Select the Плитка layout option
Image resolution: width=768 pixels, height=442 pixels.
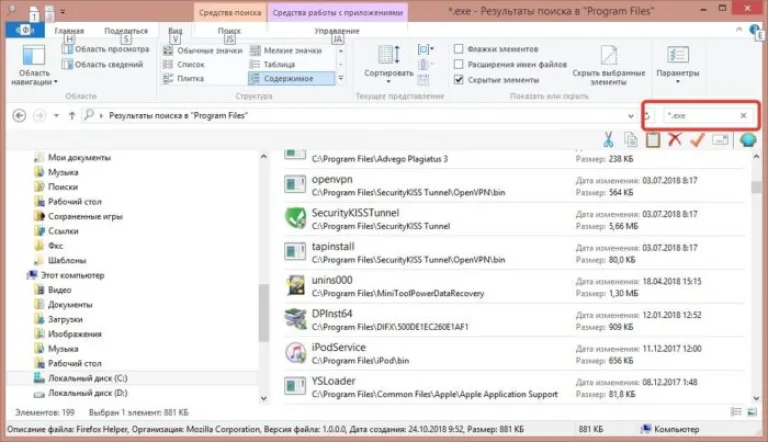[x=184, y=78]
